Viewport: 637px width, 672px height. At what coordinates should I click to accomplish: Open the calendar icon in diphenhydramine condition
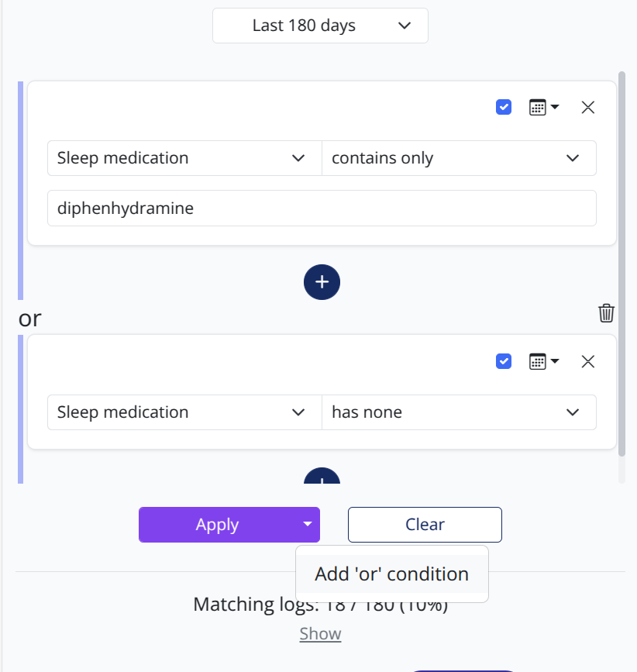coord(543,107)
